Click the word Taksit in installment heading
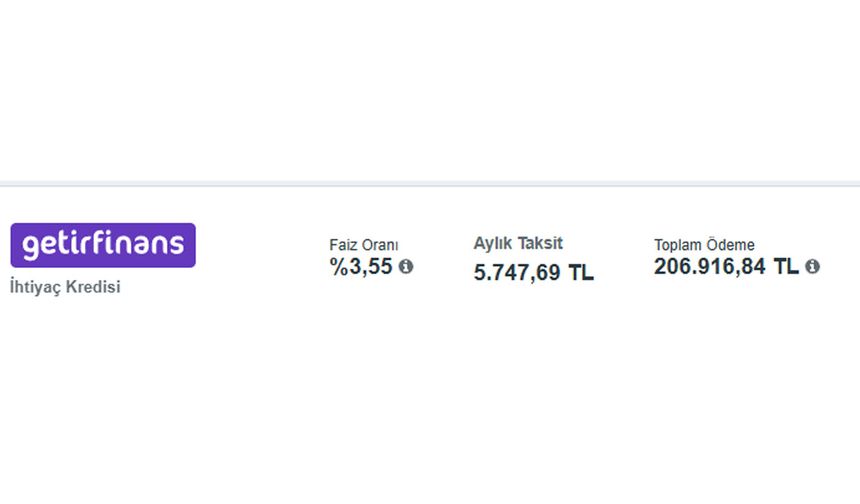The width and height of the screenshot is (860, 504). click(x=541, y=243)
